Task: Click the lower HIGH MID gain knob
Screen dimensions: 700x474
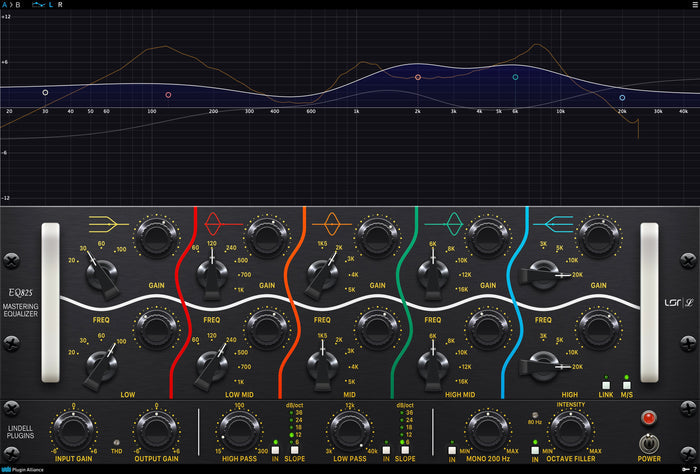Action: (x=488, y=329)
